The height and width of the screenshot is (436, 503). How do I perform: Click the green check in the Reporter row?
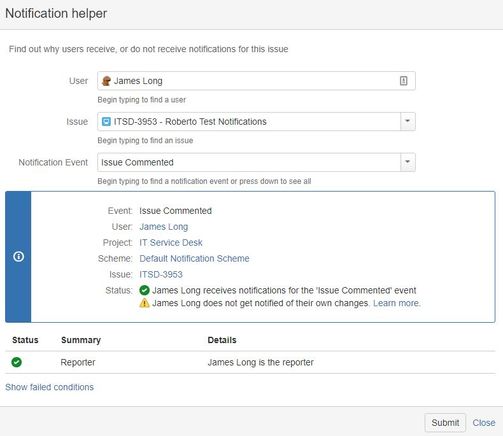17,362
